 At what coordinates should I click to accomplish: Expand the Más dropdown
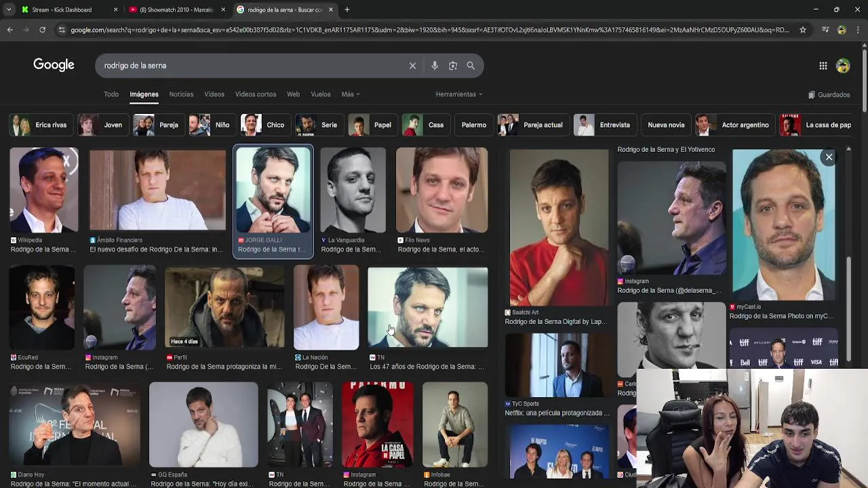click(x=351, y=94)
